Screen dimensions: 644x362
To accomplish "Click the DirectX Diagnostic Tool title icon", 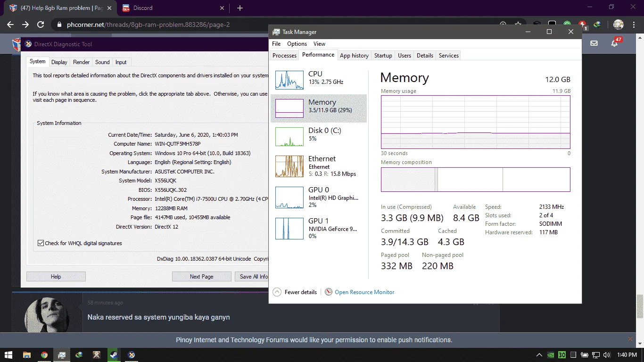I will pos(28,44).
